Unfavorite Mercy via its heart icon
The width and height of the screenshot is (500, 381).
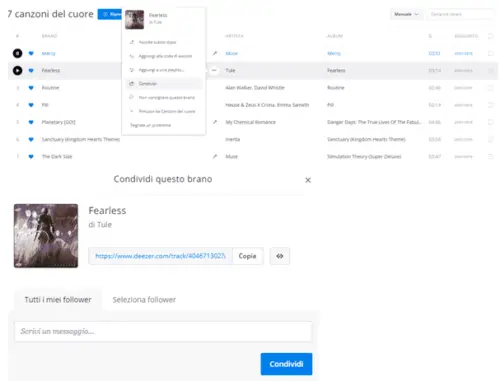coord(31,53)
